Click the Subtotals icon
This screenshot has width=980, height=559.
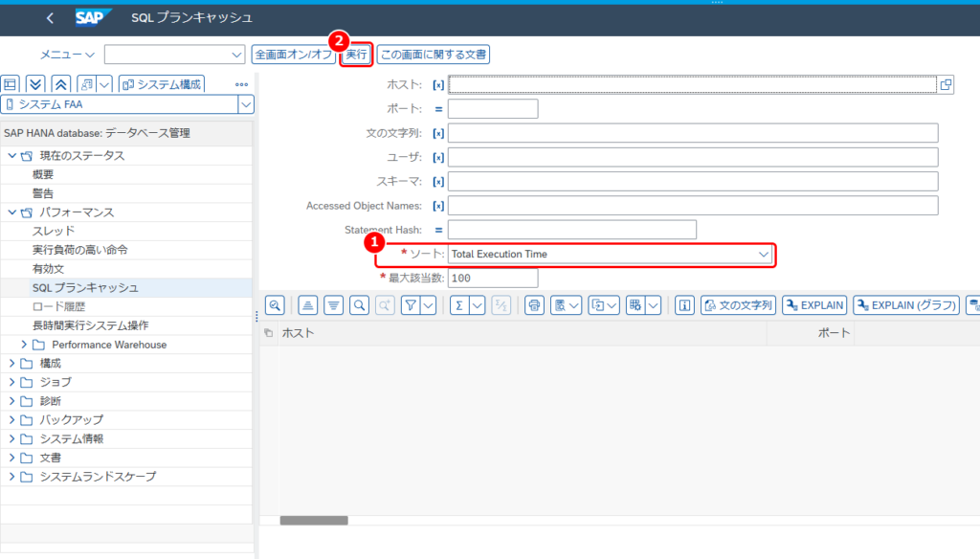point(501,305)
